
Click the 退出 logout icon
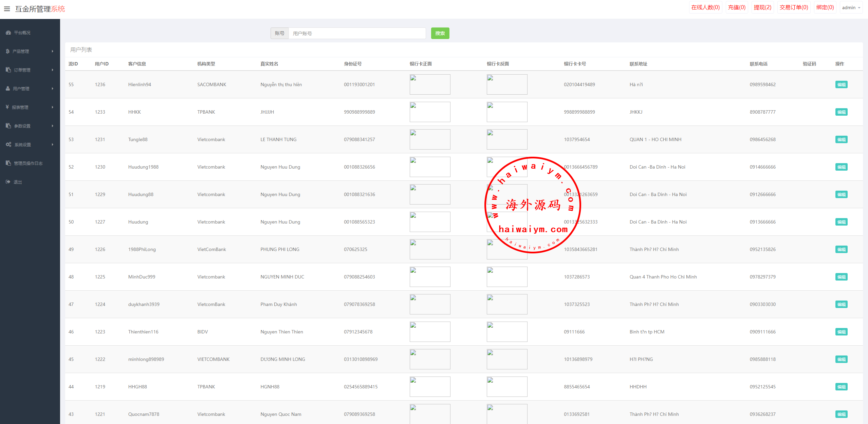click(x=8, y=182)
